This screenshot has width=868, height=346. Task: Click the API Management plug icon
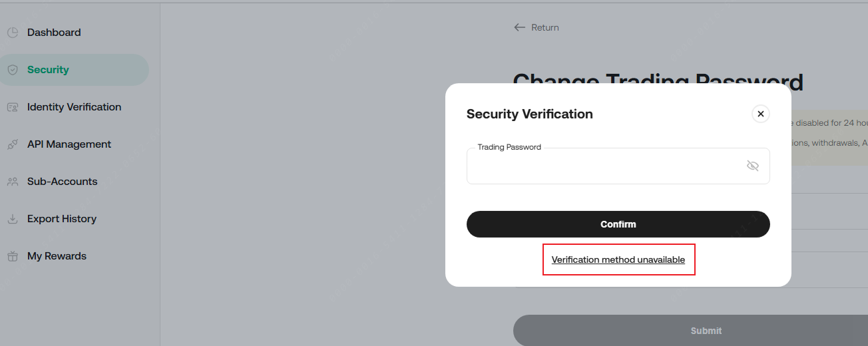(x=12, y=144)
